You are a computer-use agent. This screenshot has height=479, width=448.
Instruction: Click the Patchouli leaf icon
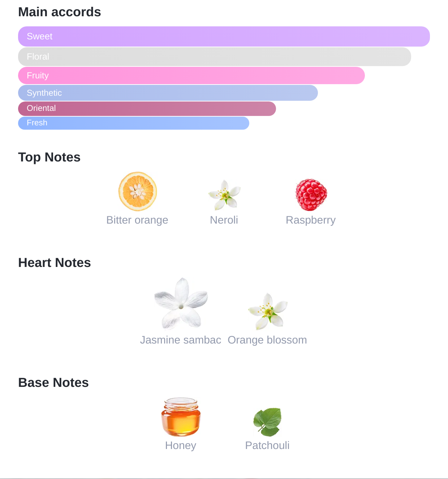pos(267,422)
